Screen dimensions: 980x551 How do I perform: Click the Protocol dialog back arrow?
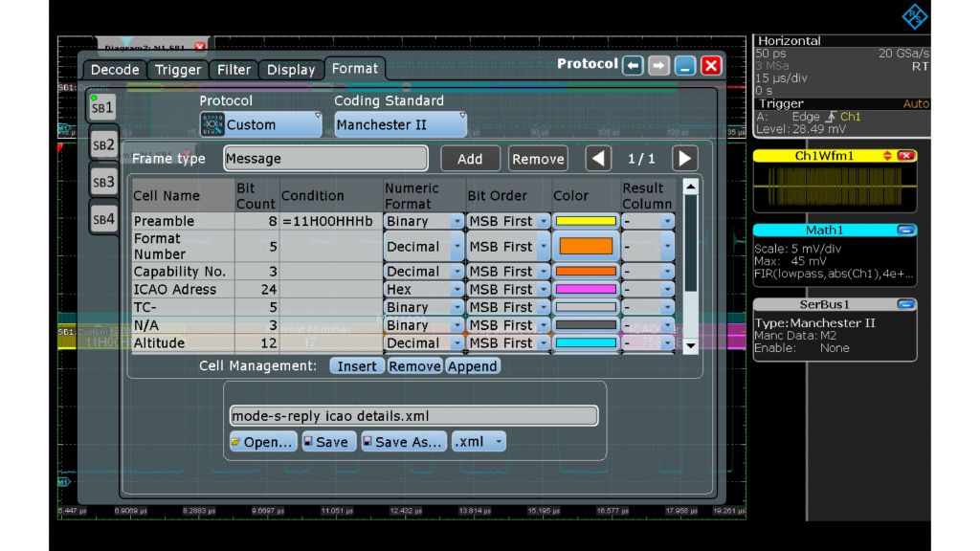pos(633,65)
